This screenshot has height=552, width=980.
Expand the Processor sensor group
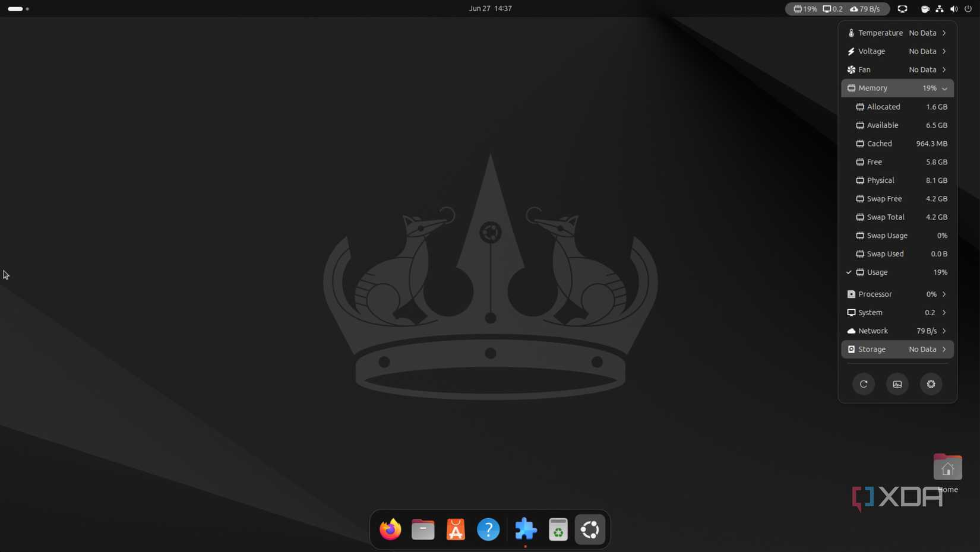(897, 294)
